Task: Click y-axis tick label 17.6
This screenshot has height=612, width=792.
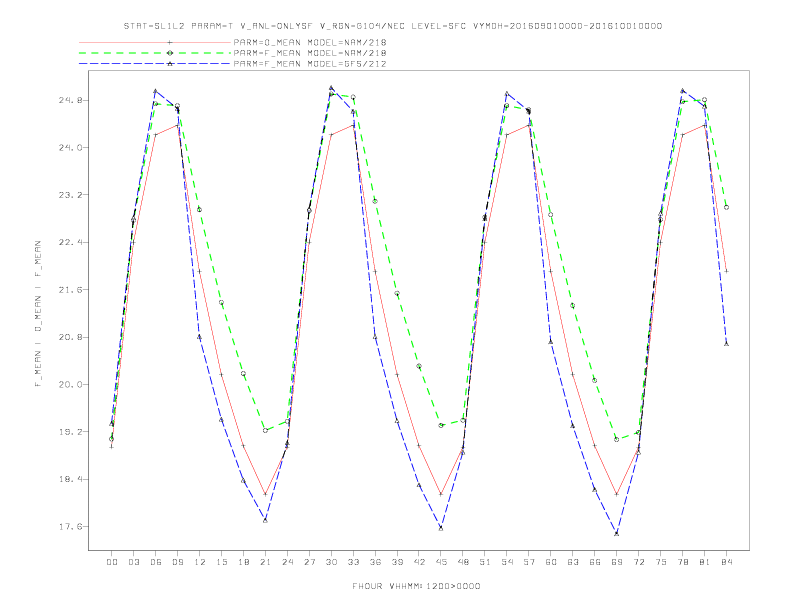Action: 71,527
